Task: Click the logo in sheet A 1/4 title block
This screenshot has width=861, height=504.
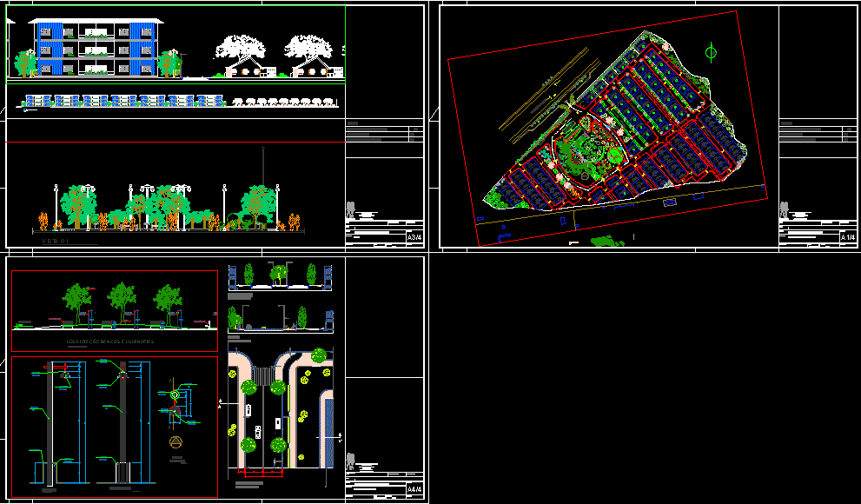Action: tap(785, 209)
